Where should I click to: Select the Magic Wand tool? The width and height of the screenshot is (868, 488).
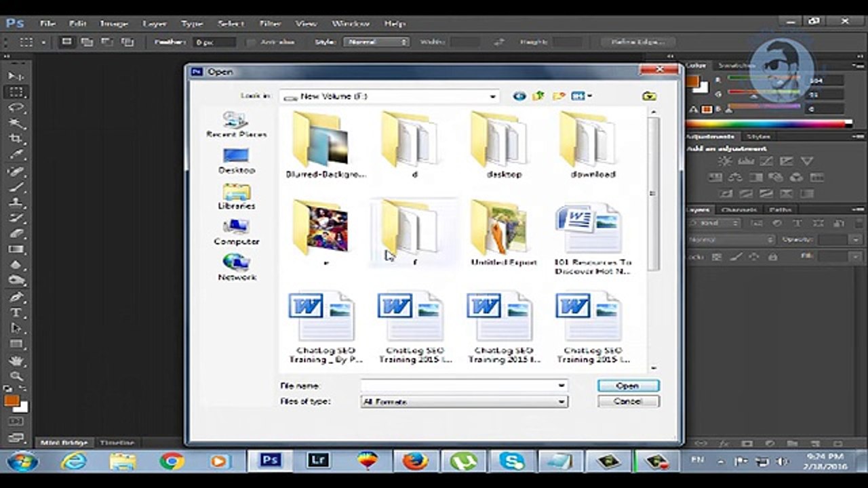(16, 123)
